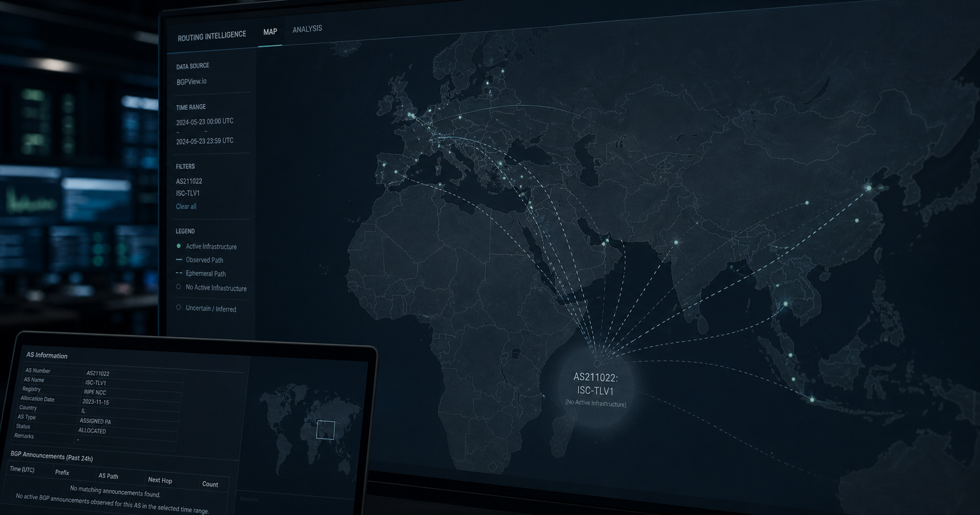Click the Next Hop column header
The image size is (980, 515).
[160, 480]
